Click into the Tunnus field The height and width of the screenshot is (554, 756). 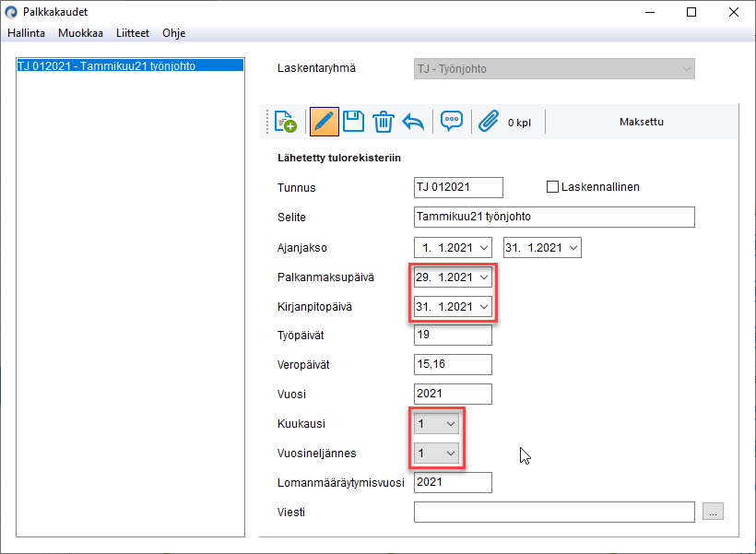[458, 187]
